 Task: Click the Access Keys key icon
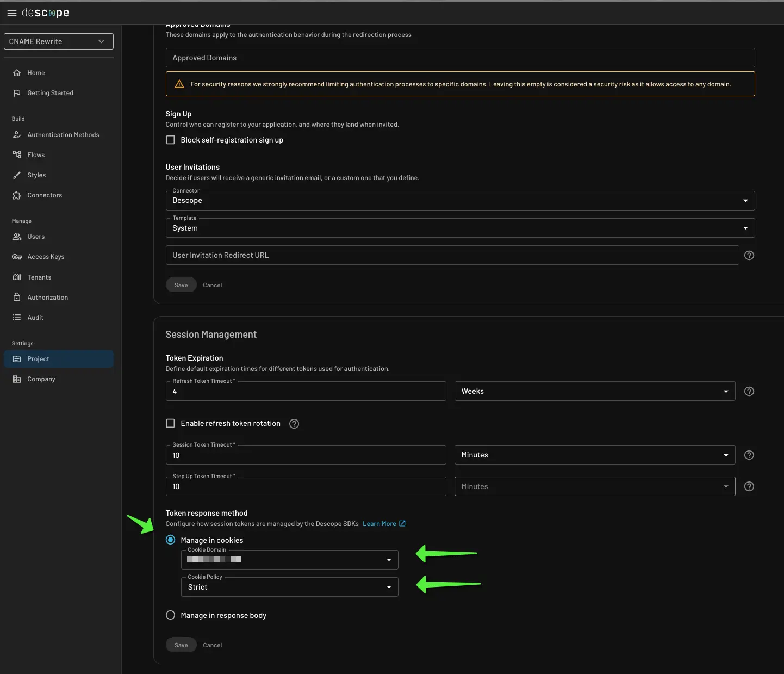click(17, 257)
